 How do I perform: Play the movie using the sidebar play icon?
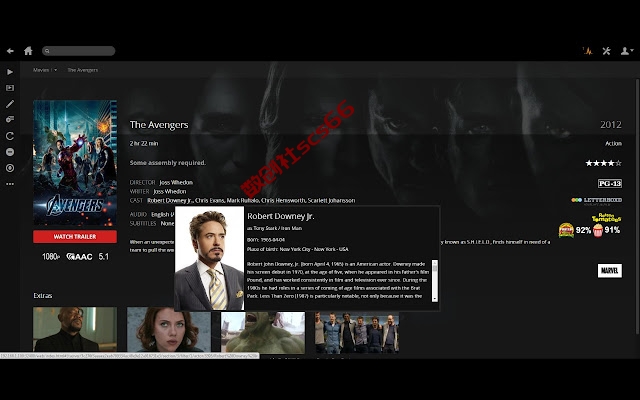point(10,72)
